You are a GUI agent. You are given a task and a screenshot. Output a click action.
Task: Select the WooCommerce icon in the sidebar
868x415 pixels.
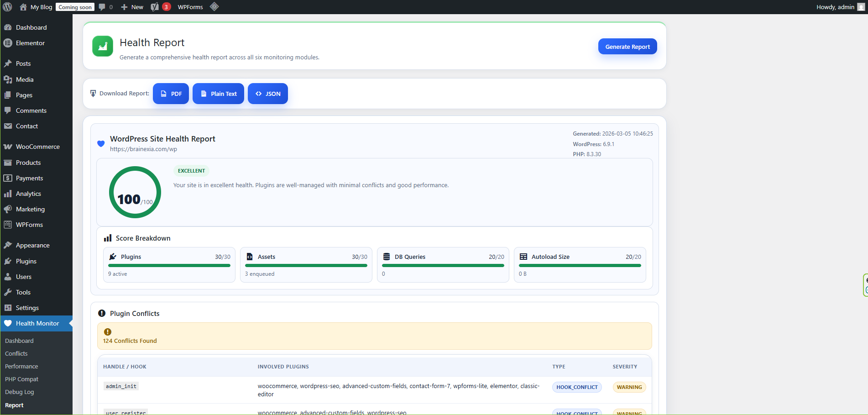pyautogui.click(x=8, y=147)
